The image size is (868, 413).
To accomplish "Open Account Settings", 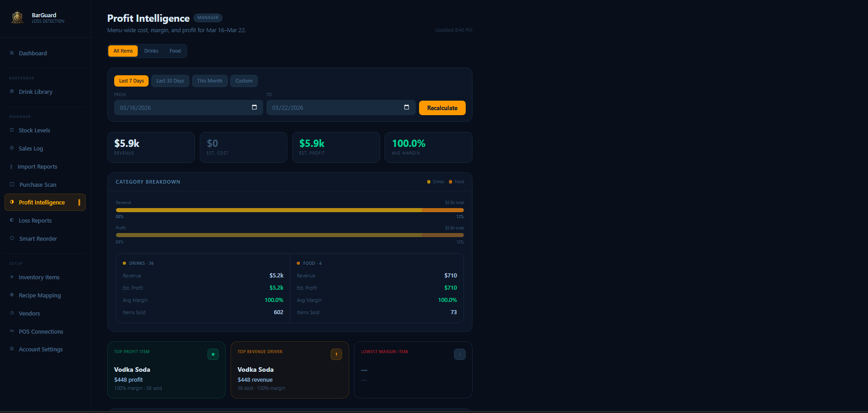I will click(40, 349).
